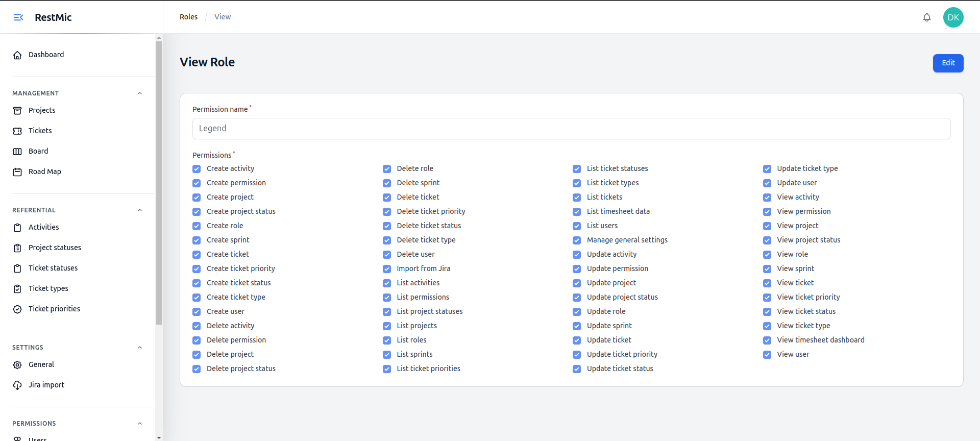Toggle the Manage general settings checkbox
This screenshot has width=980, height=441.
tap(577, 240)
